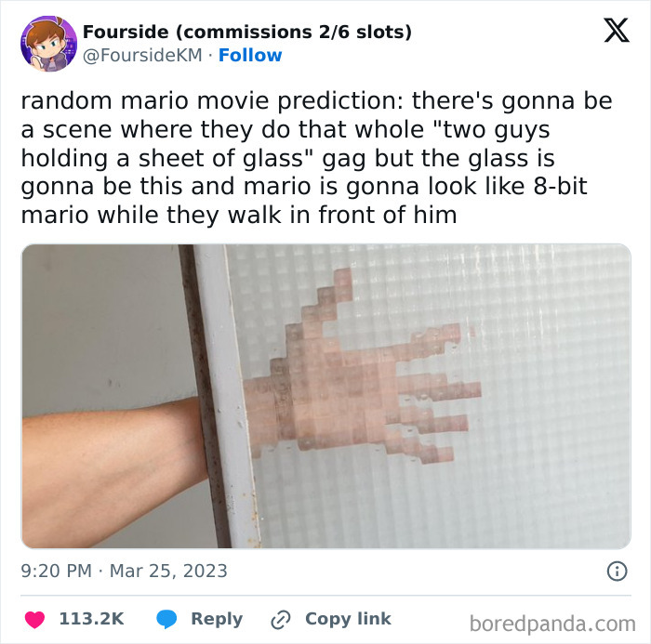The image size is (651, 644).
Task: Open Fourside's profile avatar picture
Action: 48,44
